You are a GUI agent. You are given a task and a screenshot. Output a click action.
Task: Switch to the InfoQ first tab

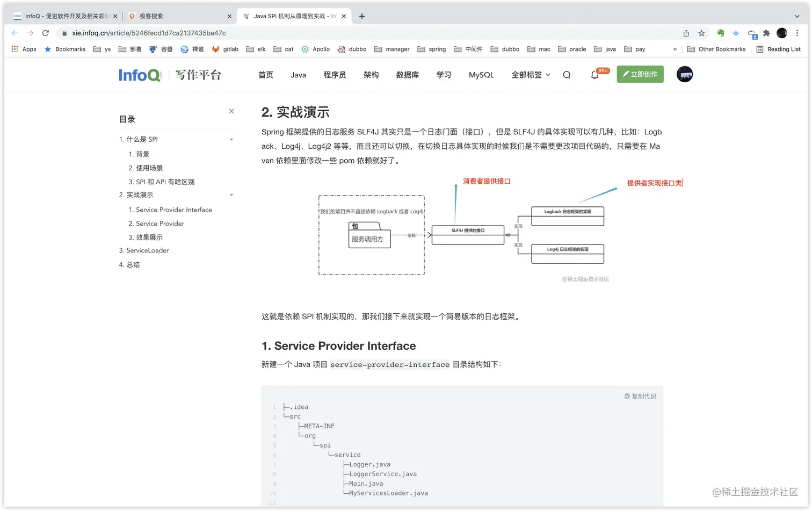[x=64, y=16]
